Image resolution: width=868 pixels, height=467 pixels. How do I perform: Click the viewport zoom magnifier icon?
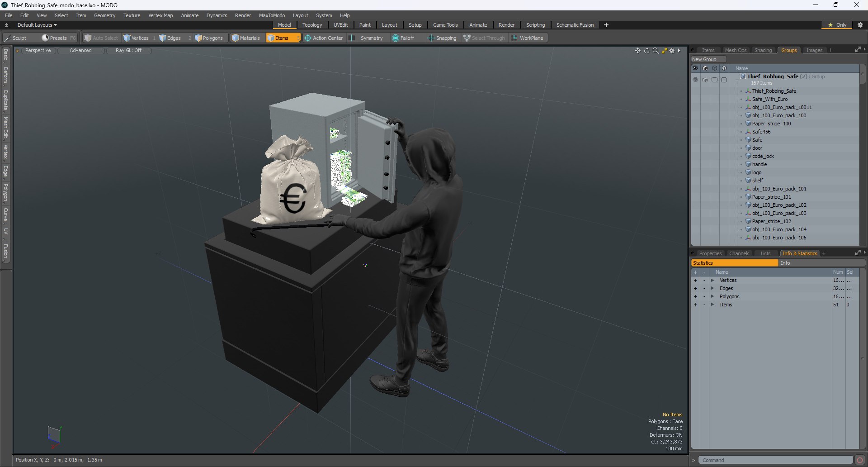coord(656,51)
